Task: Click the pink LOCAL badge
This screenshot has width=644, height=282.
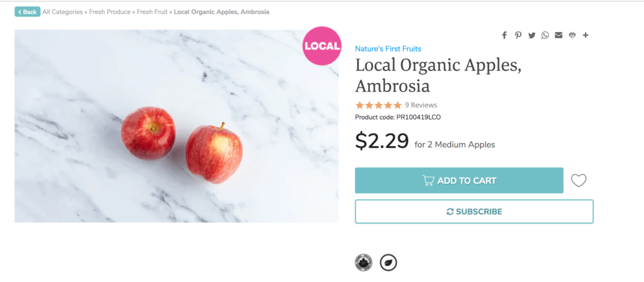Action: (x=322, y=46)
